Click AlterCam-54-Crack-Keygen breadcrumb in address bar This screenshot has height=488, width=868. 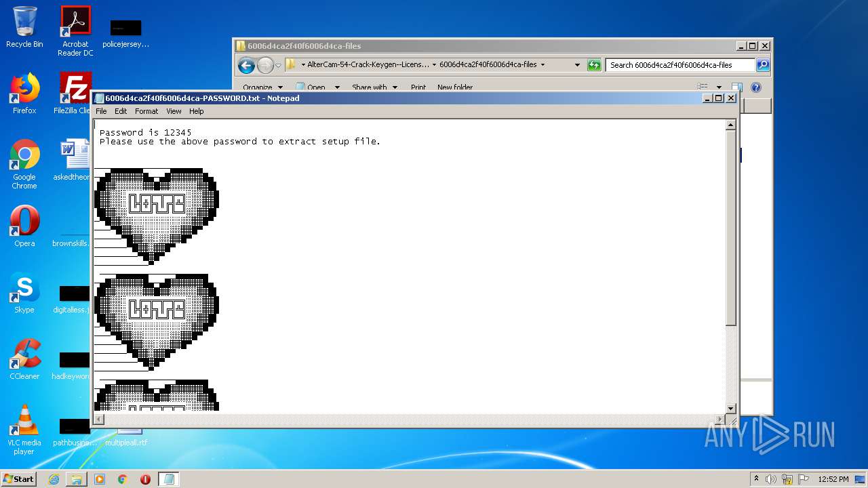point(368,65)
